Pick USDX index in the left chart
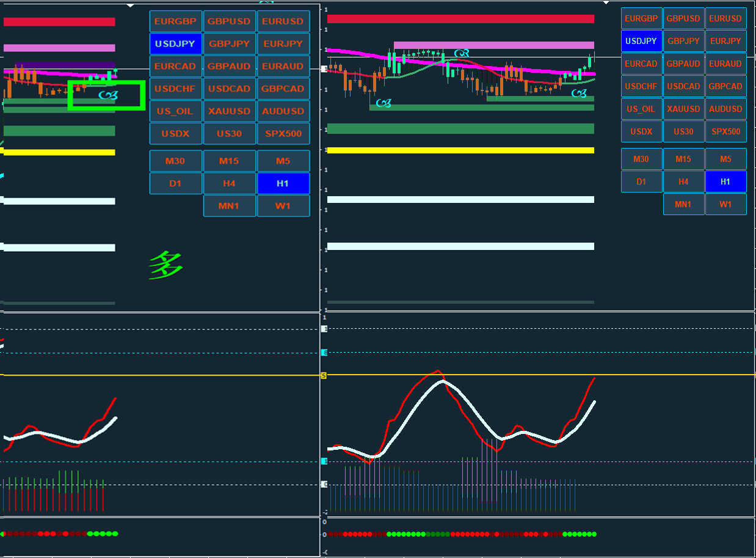 pyautogui.click(x=175, y=133)
